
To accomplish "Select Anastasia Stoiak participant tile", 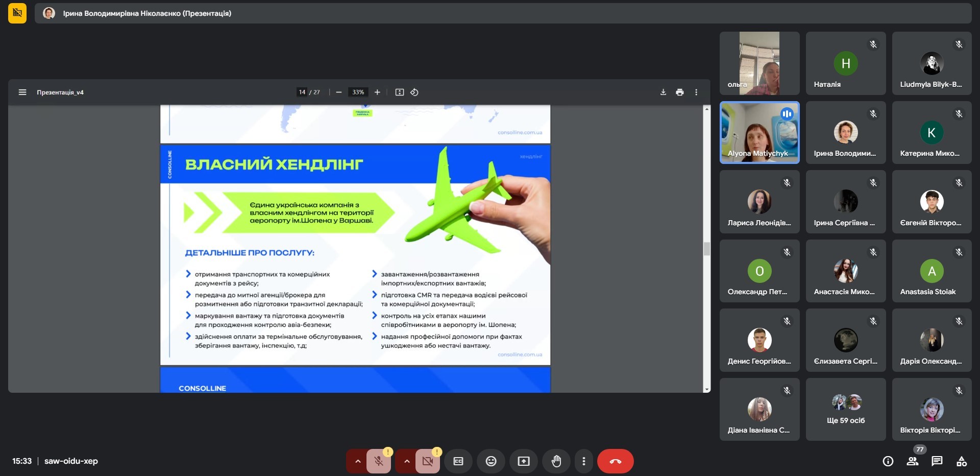I will tap(932, 271).
